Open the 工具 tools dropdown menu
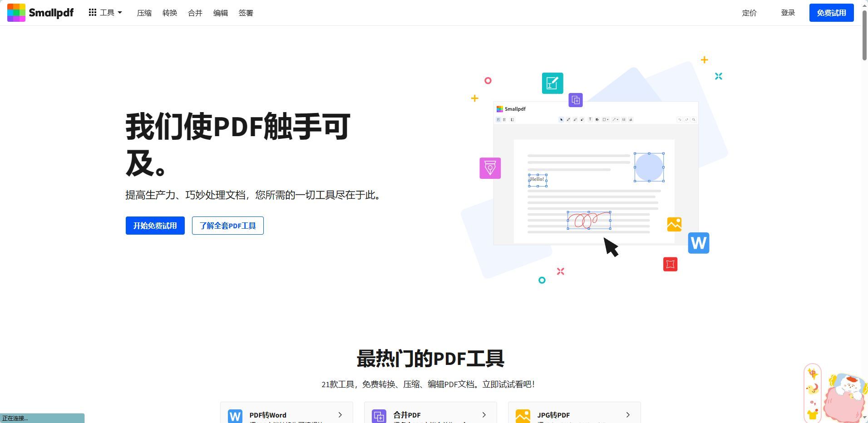The image size is (868, 423). point(105,13)
